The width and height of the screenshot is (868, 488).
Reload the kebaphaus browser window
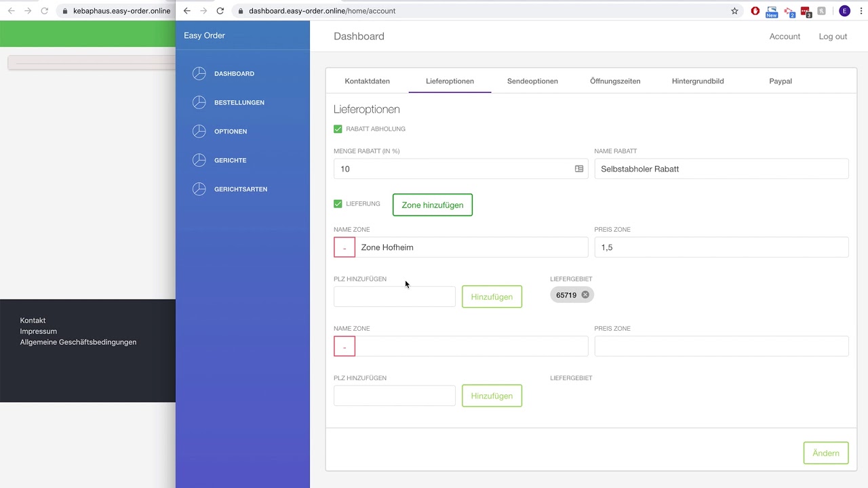[44, 11]
